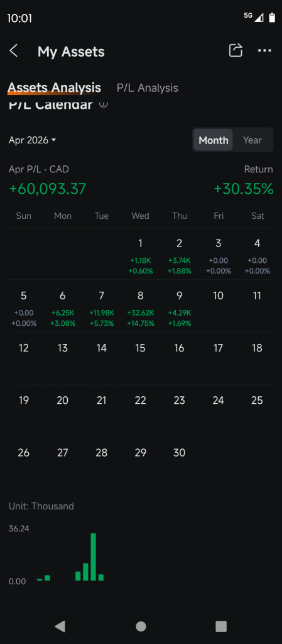
Task: Open the share icon in header
Action: pyautogui.click(x=236, y=50)
